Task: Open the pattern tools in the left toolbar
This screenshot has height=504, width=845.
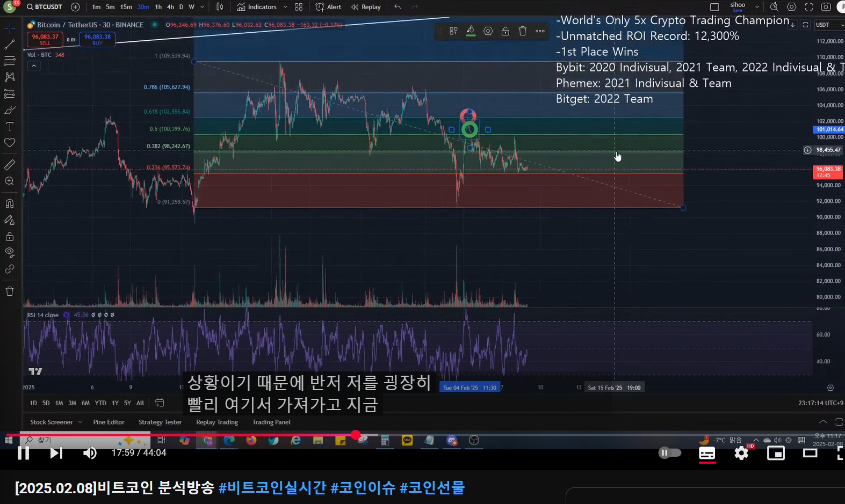Action: (x=10, y=77)
